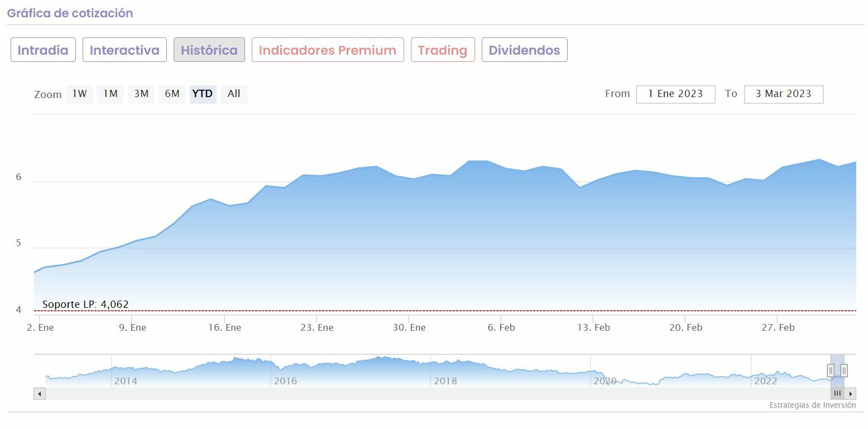The image size is (868, 430).
Task: Open the Intradía chart tab
Action: tap(43, 50)
